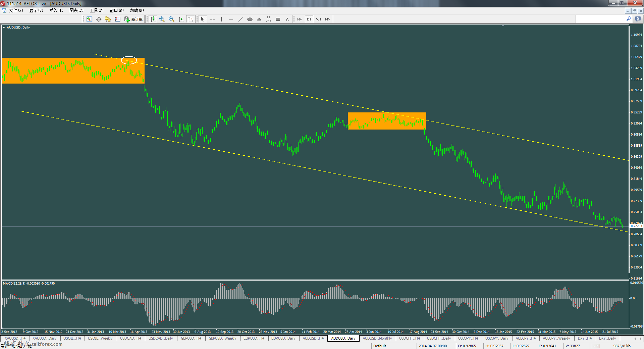Screen dimensions: 644x349
Task: Switch to D1 timeframe
Action: coord(309,19)
